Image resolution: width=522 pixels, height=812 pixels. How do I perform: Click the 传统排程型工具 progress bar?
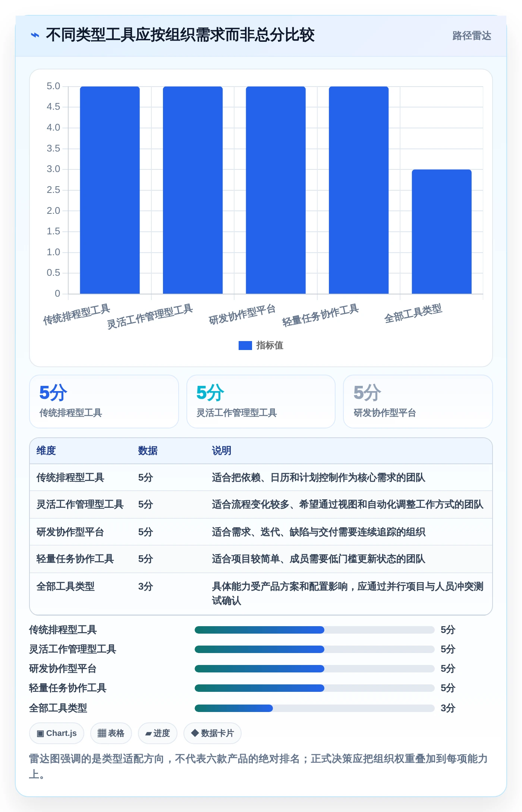[315, 630]
